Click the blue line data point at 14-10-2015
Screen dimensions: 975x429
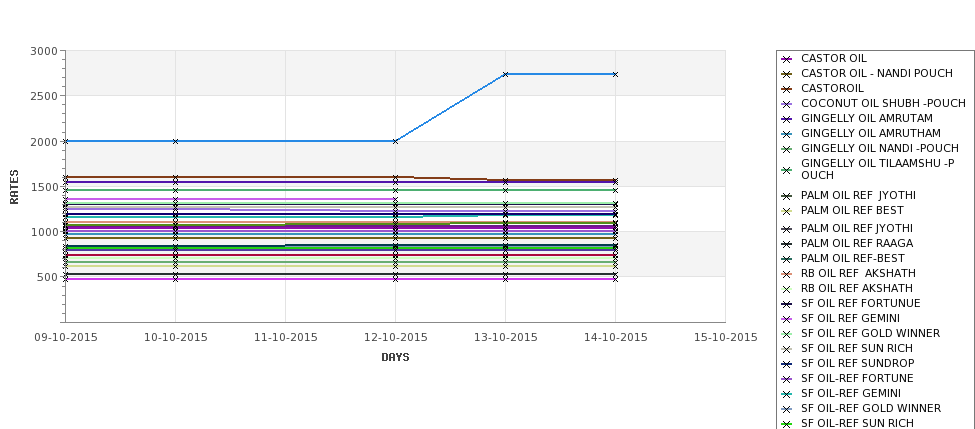(x=616, y=75)
